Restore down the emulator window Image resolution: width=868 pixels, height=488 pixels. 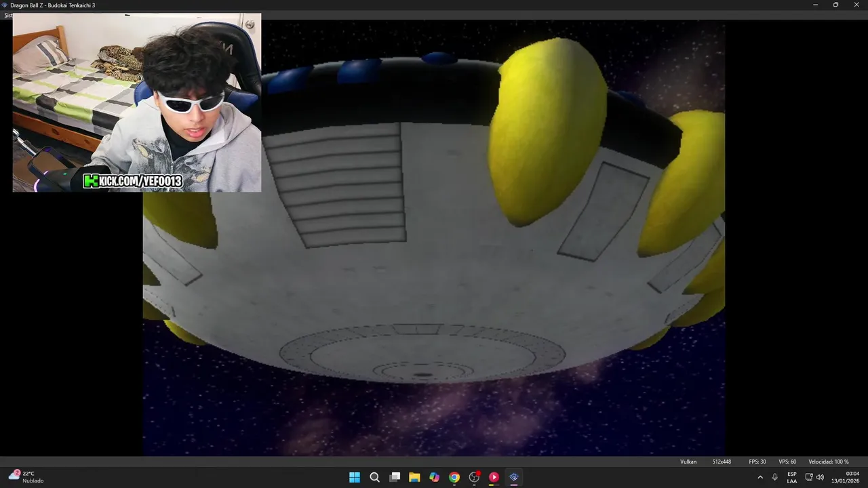[x=835, y=5]
